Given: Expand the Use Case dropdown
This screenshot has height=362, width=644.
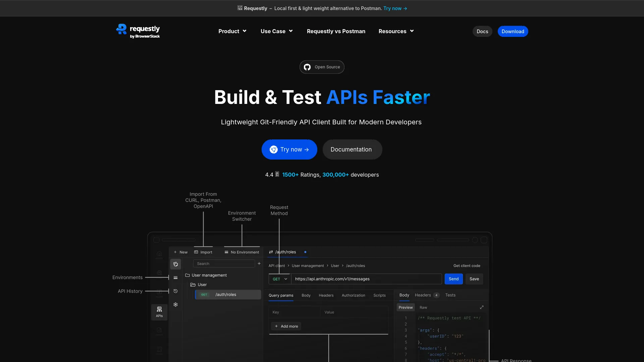Looking at the screenshot, I should tap(277, 31).
